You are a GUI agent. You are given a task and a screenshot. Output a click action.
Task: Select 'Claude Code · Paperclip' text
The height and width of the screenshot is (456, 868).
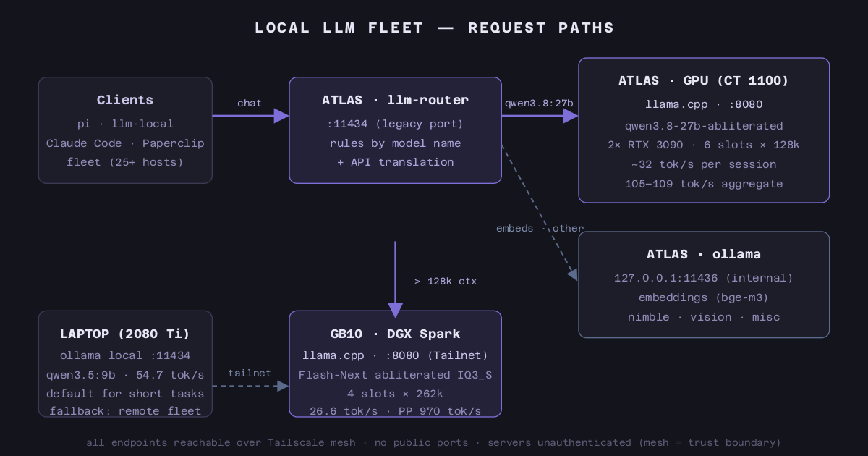point(125,143)
